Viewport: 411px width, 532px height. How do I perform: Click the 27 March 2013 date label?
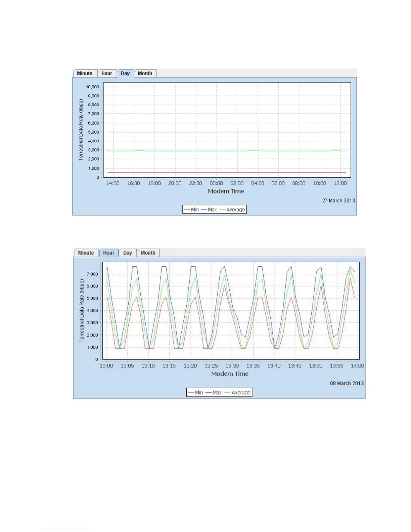point(338,201)
